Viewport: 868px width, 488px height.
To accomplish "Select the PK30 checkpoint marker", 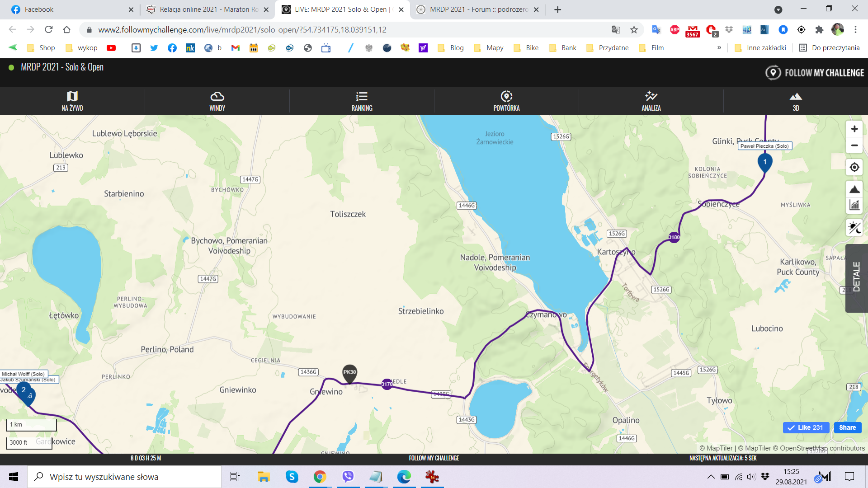I will (x=349, y=374).
